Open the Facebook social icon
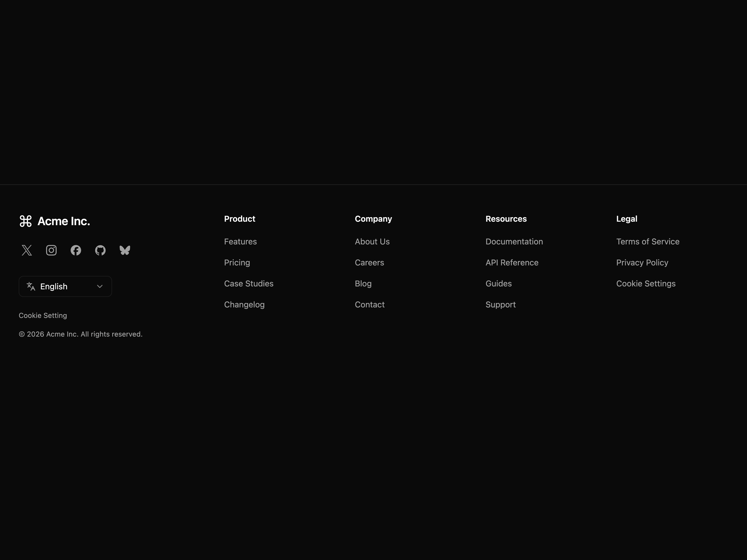The image size is (747, 560). pos(76,250)
